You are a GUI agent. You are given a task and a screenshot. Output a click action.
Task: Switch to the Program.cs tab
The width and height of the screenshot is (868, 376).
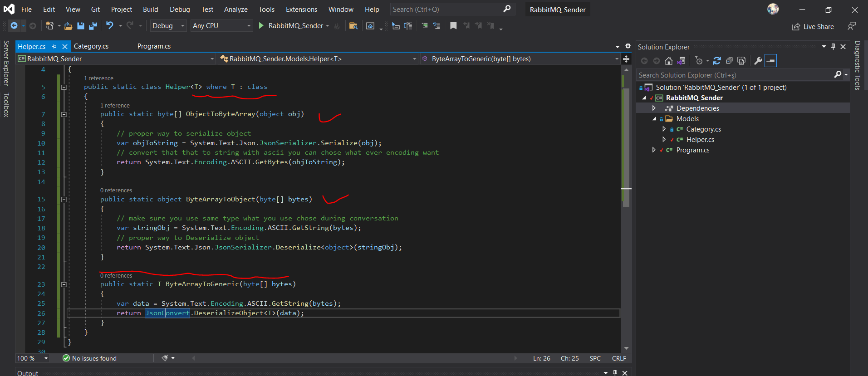pos(154,46)
